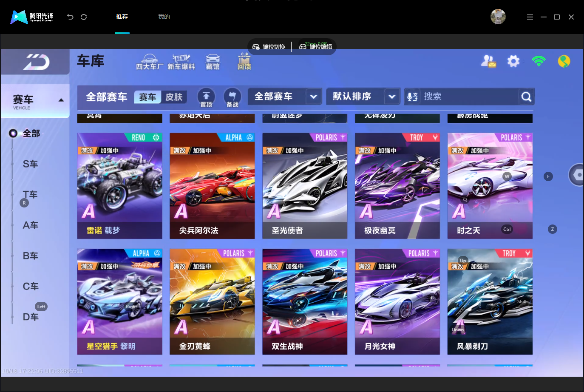Select the D车 category

[30, 317]
